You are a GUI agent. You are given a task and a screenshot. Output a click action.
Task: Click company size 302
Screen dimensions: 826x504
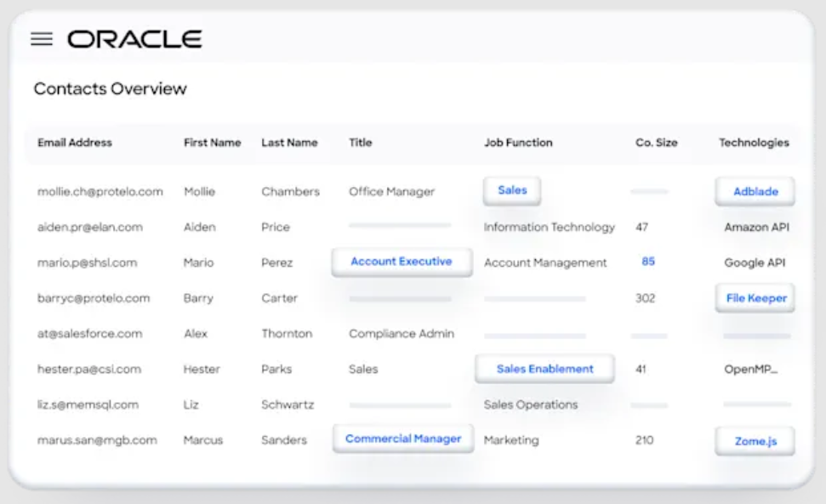click(x=646, y=298)
